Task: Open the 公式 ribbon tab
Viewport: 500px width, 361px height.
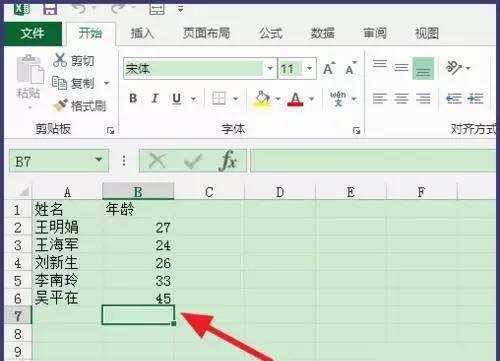Action: pos(271,33)
